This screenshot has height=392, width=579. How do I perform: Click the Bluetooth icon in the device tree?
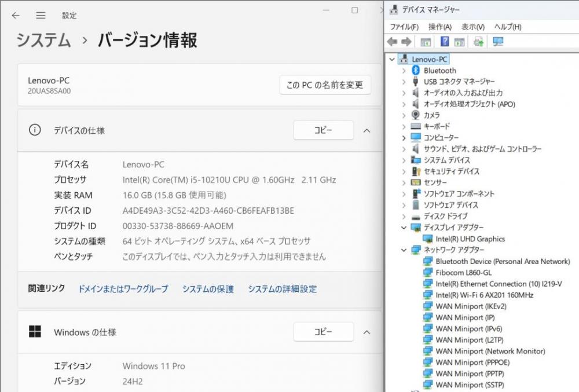click(416, 70)
